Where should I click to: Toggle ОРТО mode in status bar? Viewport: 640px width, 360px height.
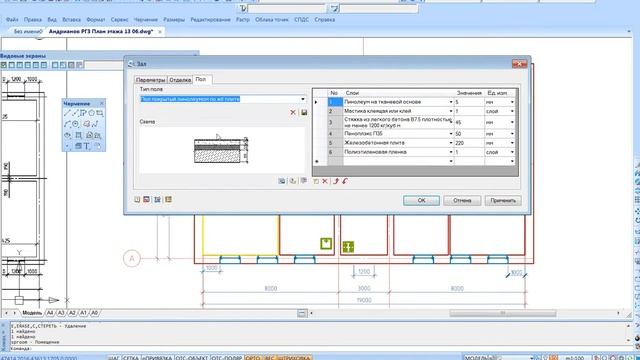pos(253,358)
